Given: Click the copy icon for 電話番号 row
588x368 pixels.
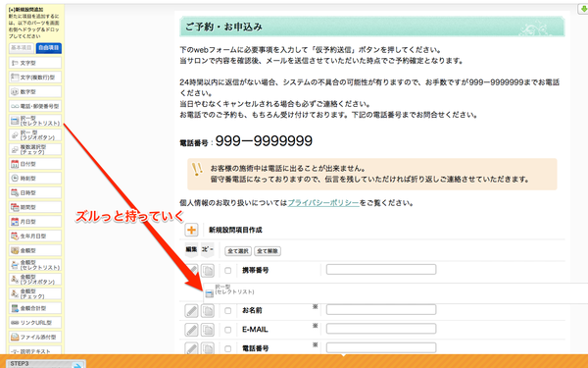Looking at the screenshot, I should click(208, 348).
